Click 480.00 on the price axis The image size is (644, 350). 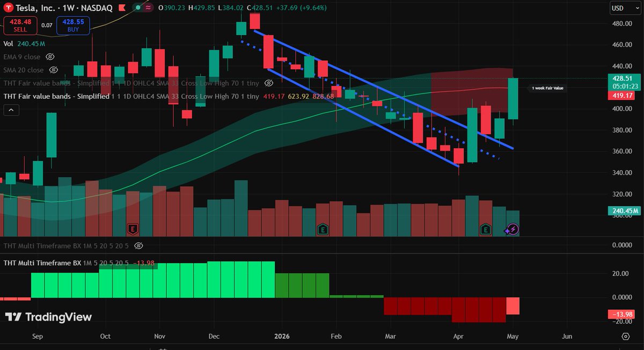621,24
